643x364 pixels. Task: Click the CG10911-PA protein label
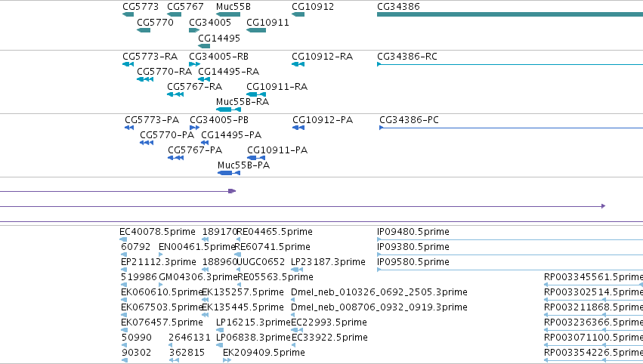point(277,150)
